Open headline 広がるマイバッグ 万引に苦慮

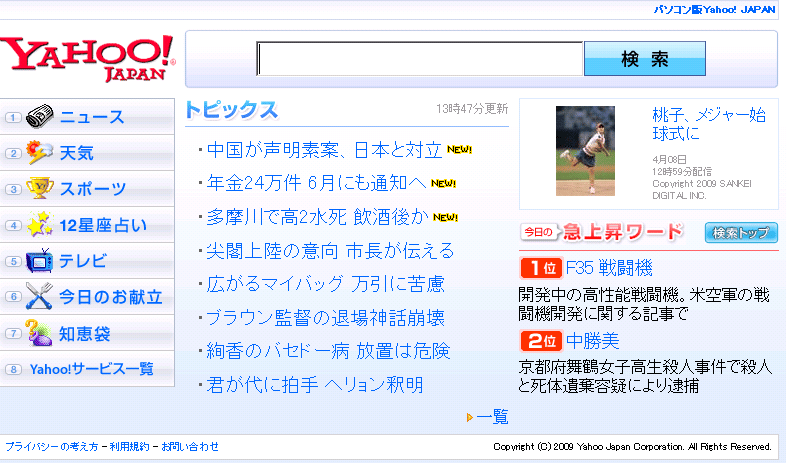325,284
